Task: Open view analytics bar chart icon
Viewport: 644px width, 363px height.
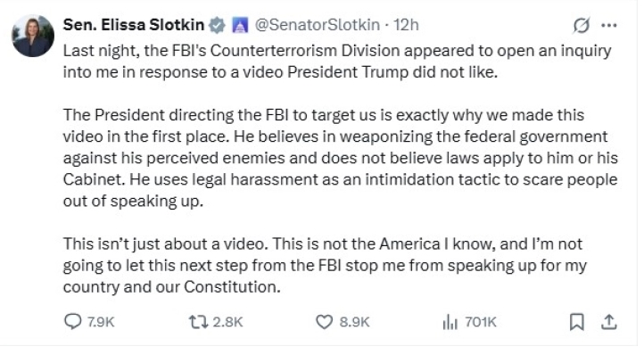Action: tap(449, 321)
